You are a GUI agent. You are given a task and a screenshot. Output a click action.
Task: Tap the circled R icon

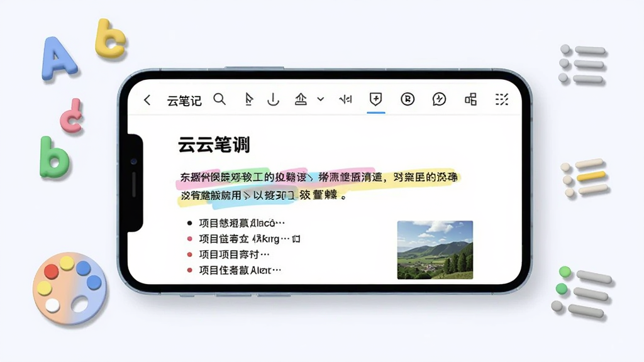408,99
